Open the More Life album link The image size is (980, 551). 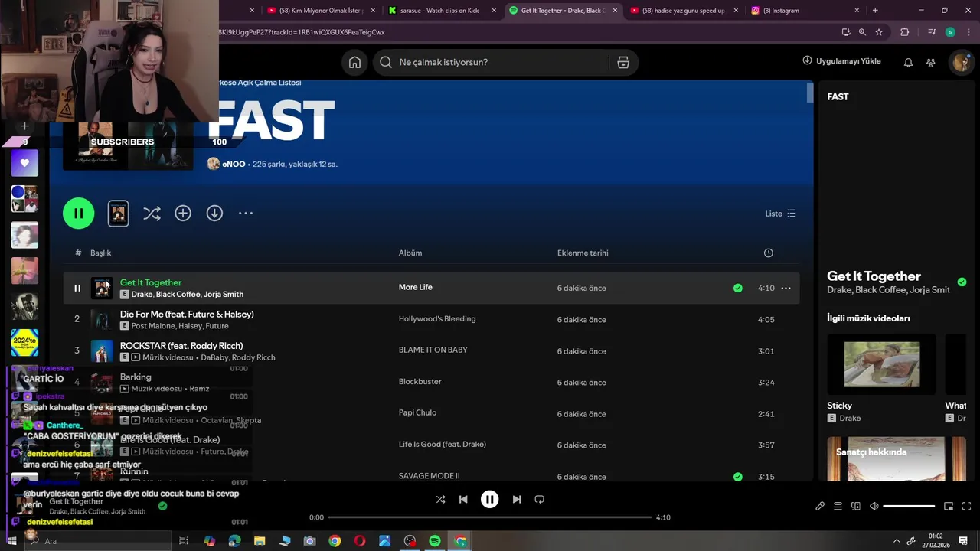coord(416,288)
